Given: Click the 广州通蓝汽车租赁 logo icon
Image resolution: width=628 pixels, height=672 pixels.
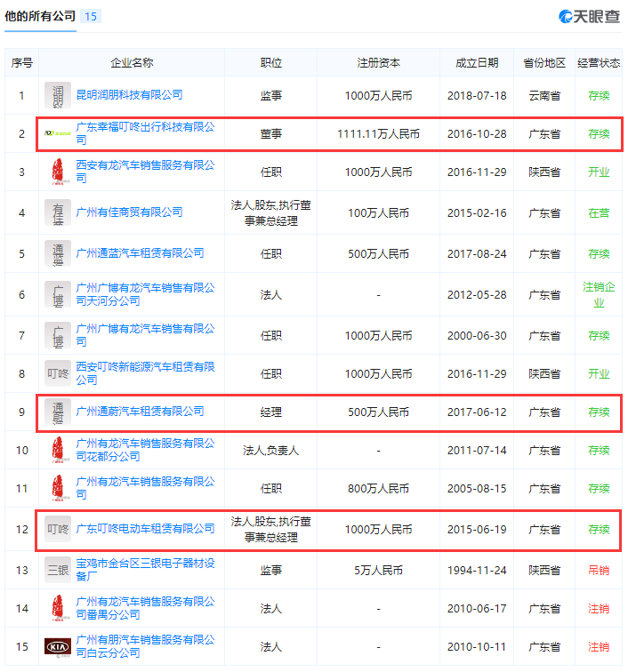Looking at the screenshot, I should pos(58,253).
